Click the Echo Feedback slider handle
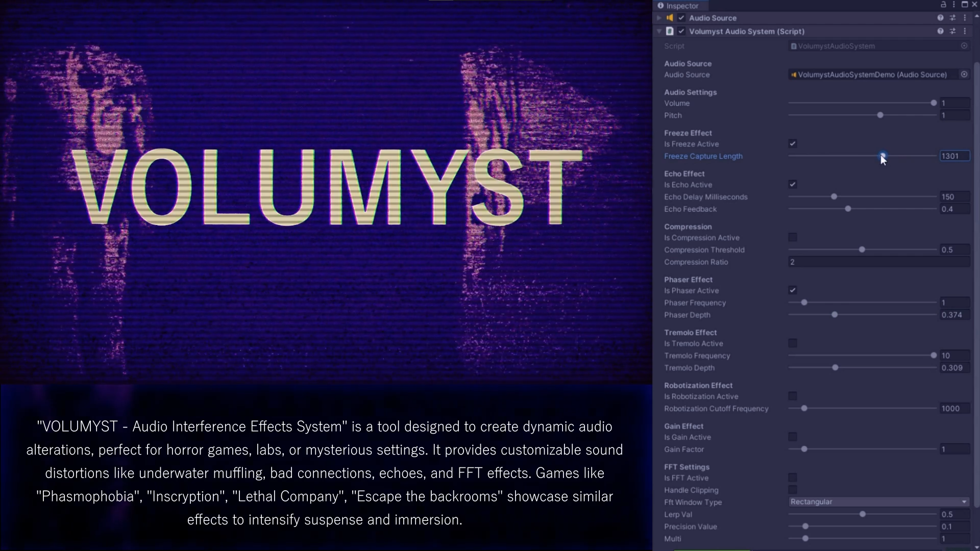Viewport: 980px width, 551px height. 848,209
